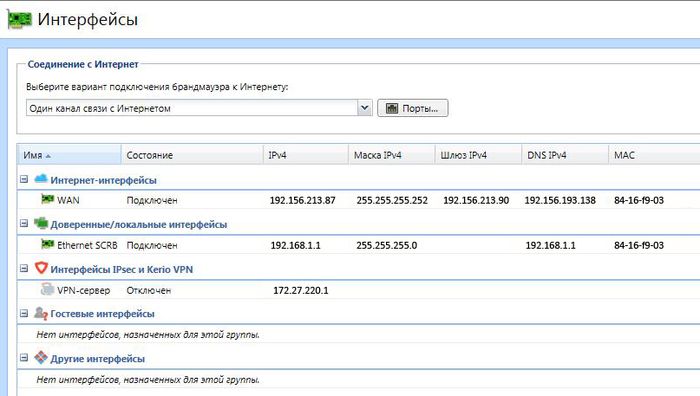Click the Ethernet SCRB interface icon
700x396 pixels.
click(x=47, y=244)
